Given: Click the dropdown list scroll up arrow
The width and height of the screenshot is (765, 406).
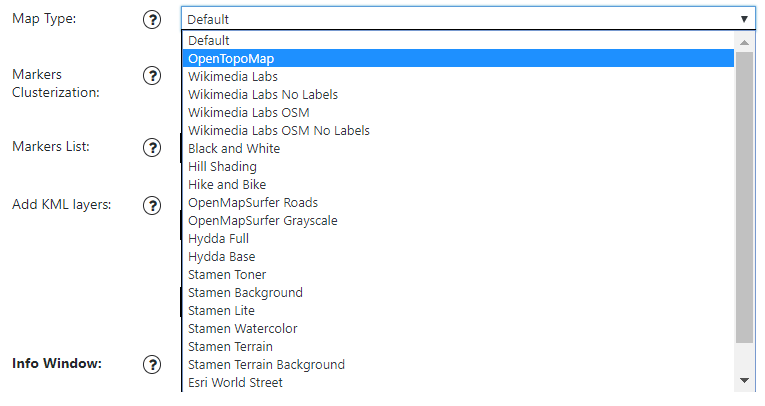Looking at the screenshot, I should [x=744, y=42].
